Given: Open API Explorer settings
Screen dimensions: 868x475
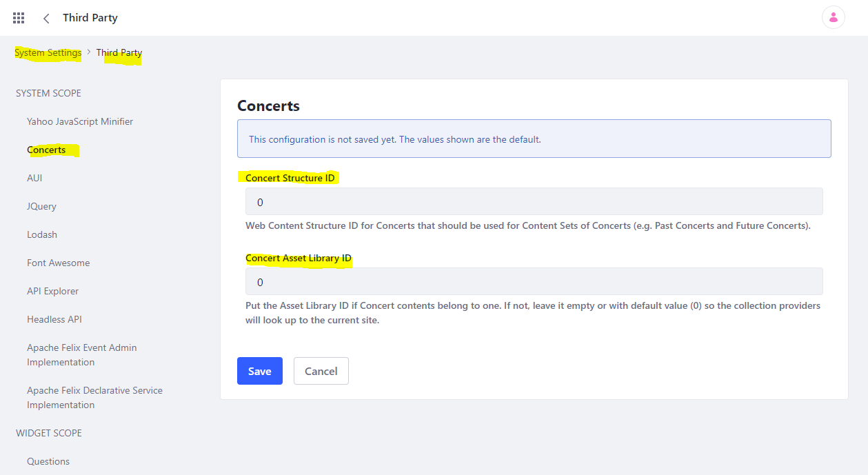Looking at the screenshot, I should (52, 291).
